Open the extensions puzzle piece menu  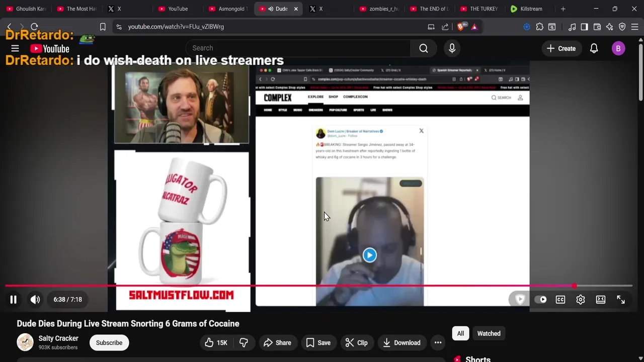click(x=539, y=27)
